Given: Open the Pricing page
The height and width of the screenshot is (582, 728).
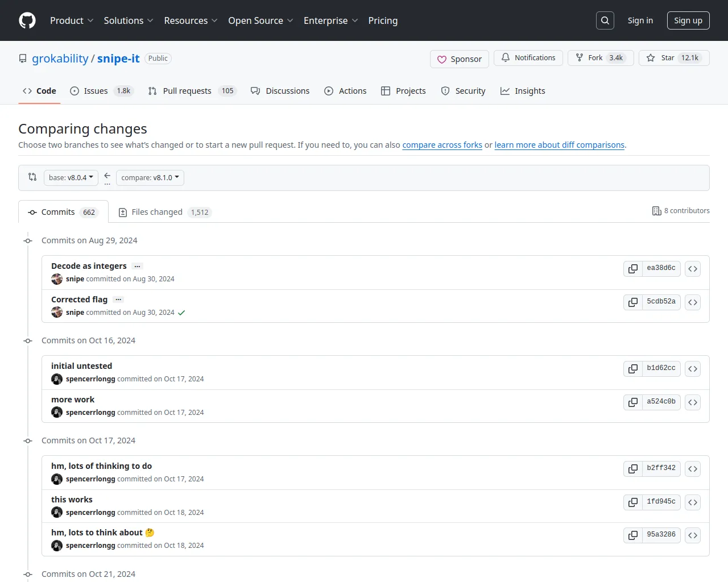Looking at the screenshot, I should (383, 20).
